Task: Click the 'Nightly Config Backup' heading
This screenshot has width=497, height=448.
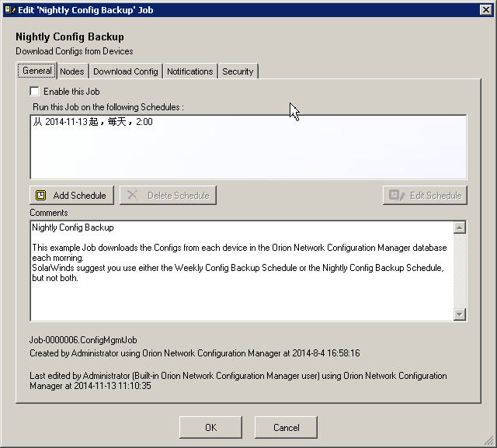Action: point(70,36)
